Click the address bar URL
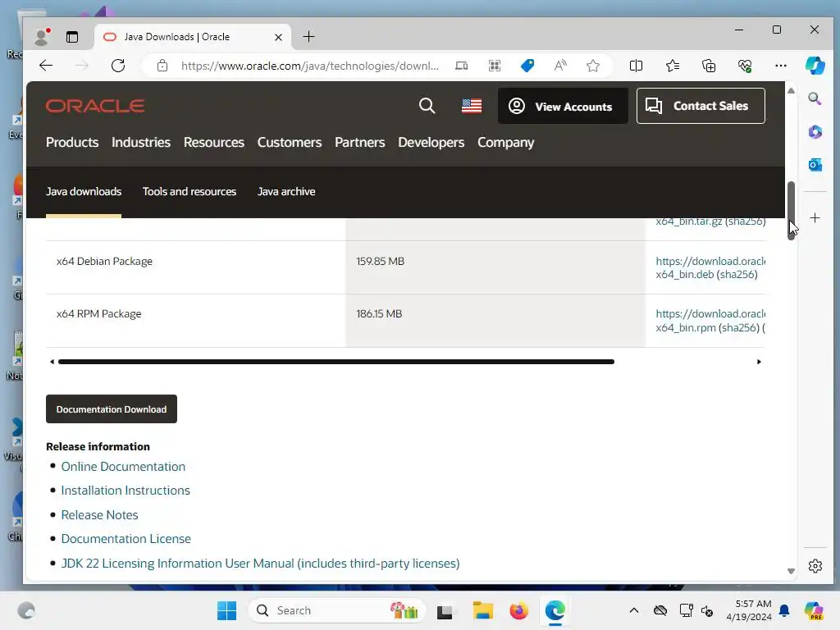The height and width of the screenshot is (630, 840). point(309,66)
